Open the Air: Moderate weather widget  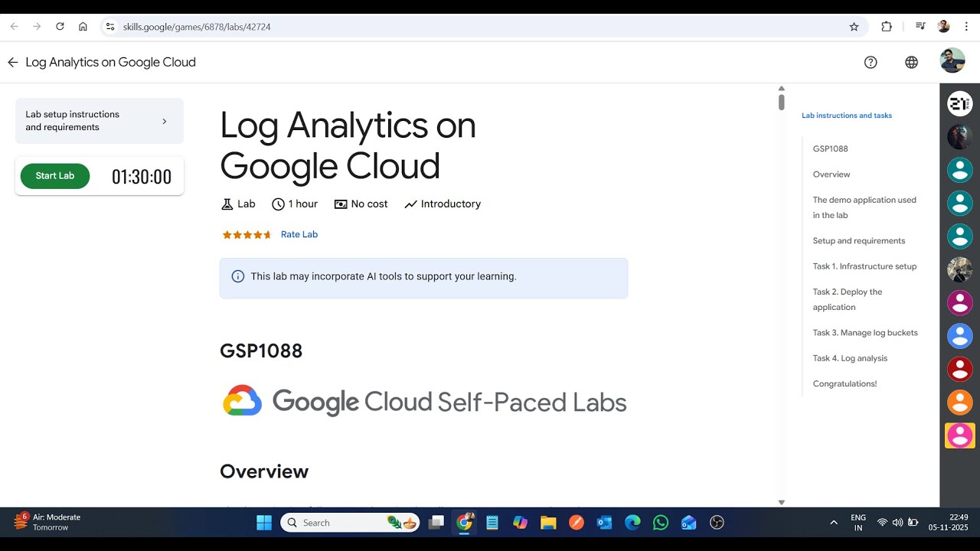click(x=47, y=523)
